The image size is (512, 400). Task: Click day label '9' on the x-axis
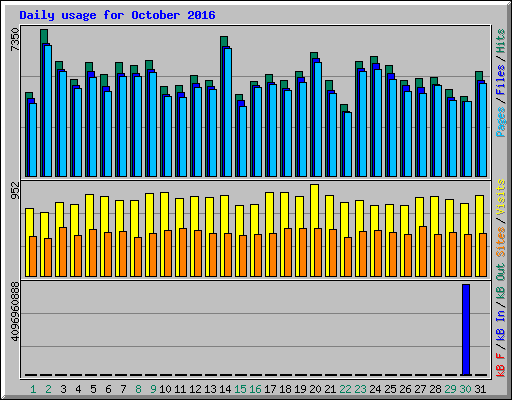[x=153, y=389]
